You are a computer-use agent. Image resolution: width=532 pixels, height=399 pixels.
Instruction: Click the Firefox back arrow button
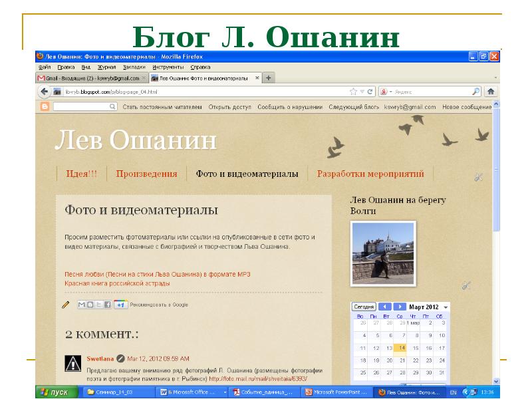[44, 91]
